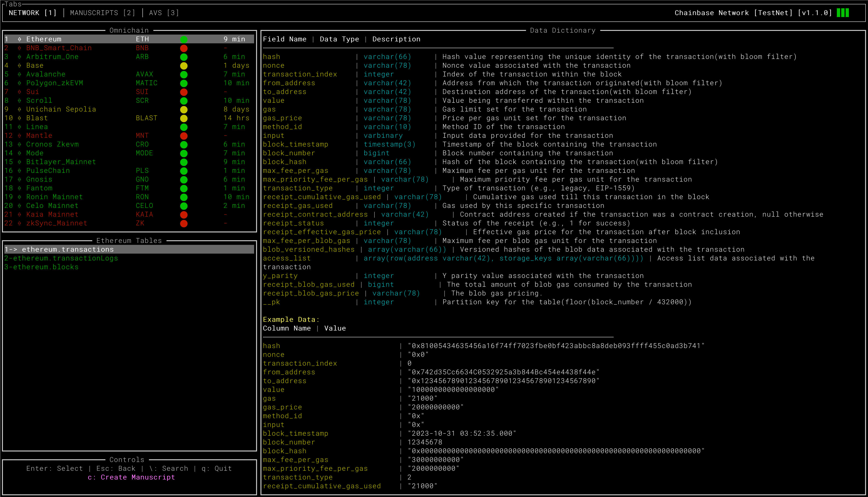Click the '\: Search' control hint

169,468
